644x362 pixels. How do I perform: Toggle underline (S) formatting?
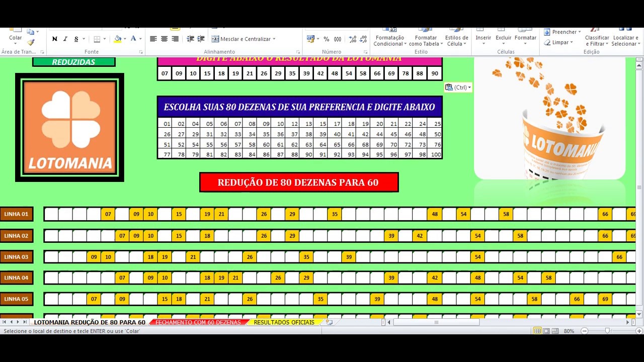pos(76,39)
